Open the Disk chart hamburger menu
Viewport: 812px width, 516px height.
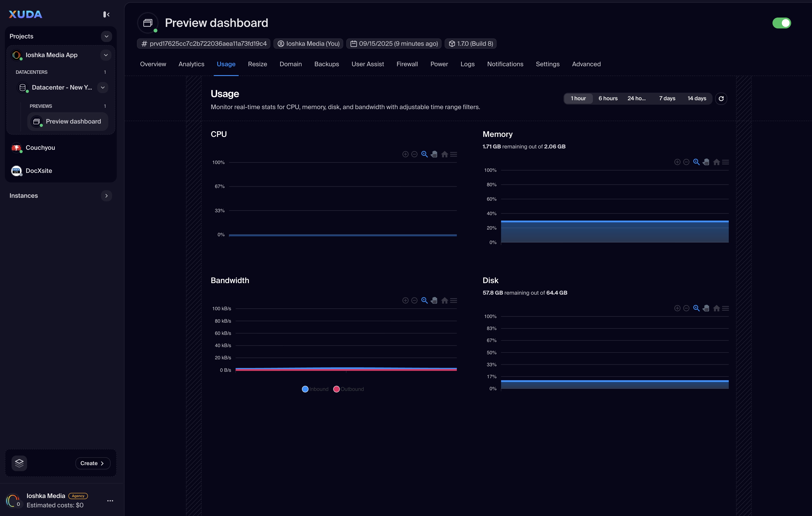(726, 308)
